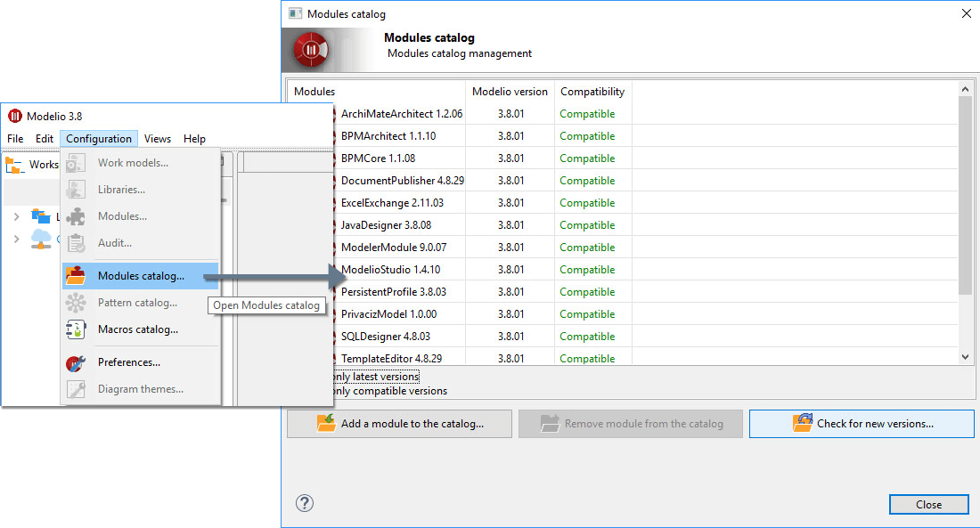
Task: Click Remove module from the catalog button
Action: coord(631,424)
